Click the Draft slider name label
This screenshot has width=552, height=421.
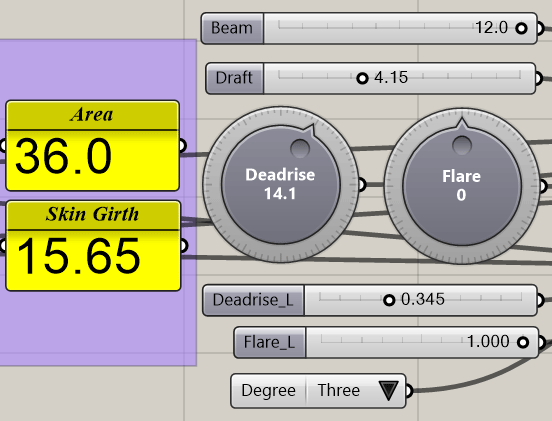[234, 78]
